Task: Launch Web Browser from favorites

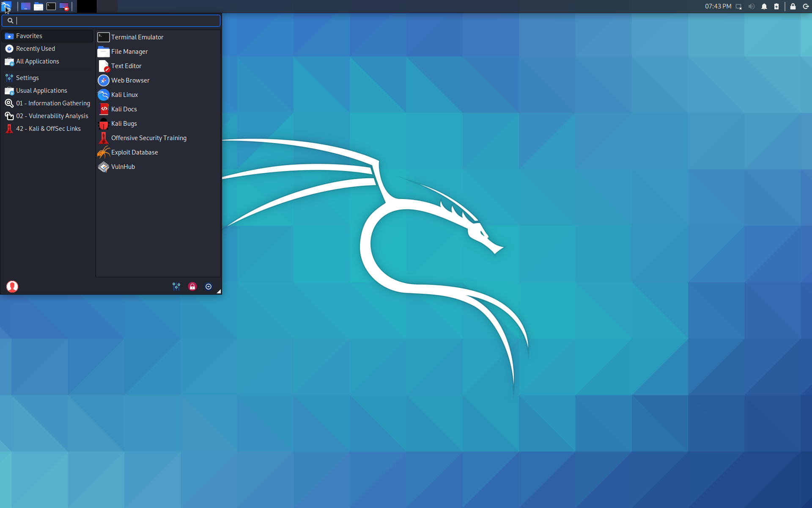Action: tap(158, 80)
